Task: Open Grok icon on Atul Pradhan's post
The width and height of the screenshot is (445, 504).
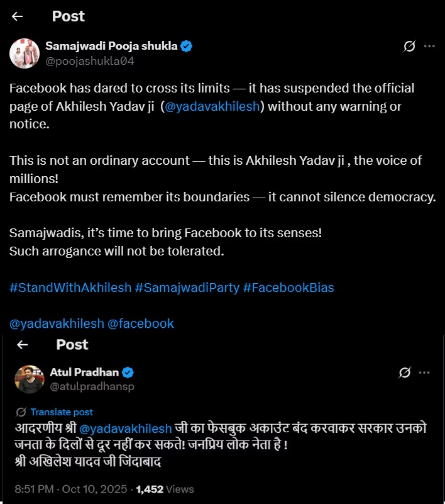Action: [405, 373]
